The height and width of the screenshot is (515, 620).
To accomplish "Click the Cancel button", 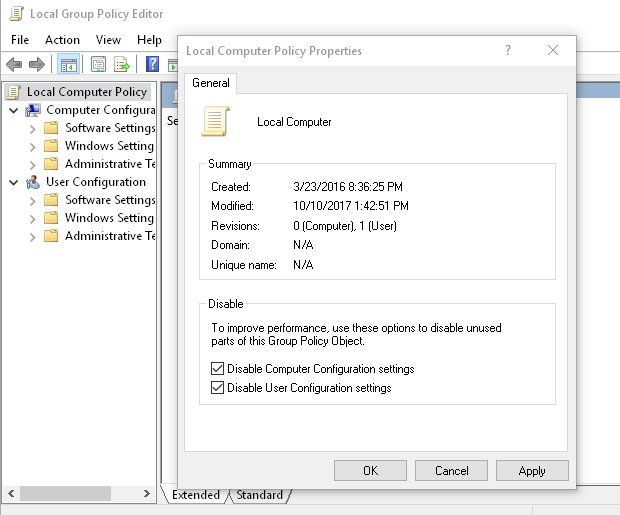I will point(451,470).
